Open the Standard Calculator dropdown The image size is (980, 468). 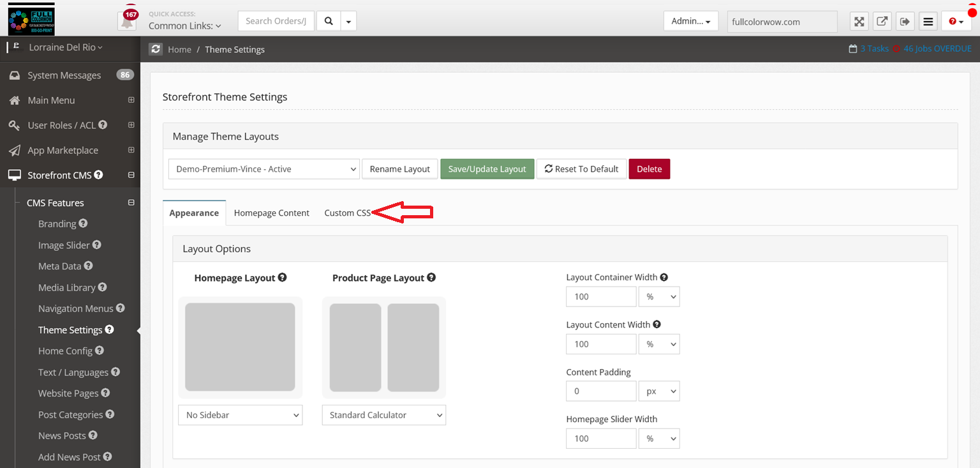384,415
